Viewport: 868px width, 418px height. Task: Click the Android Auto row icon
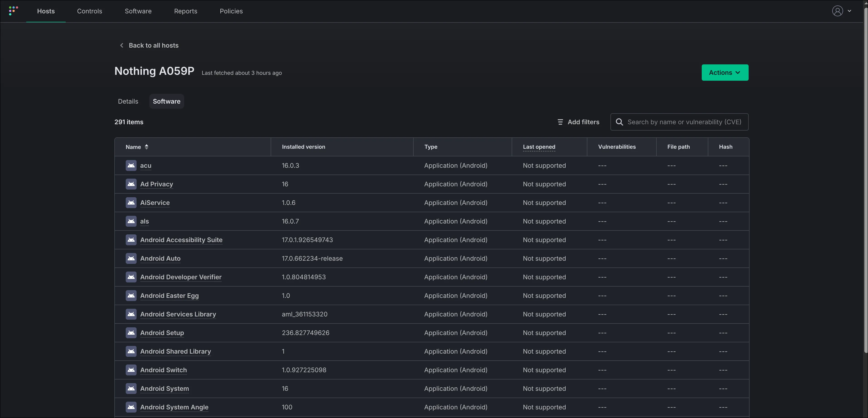[x=131, y=258]
